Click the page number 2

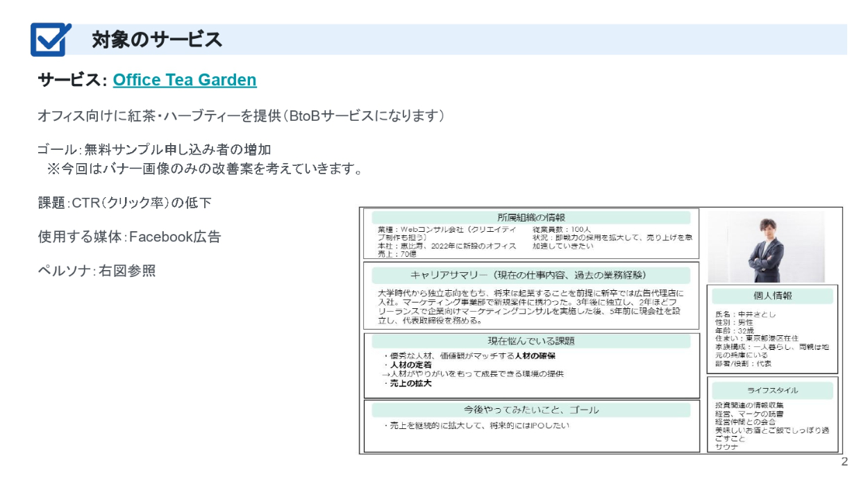click(844, 462)
